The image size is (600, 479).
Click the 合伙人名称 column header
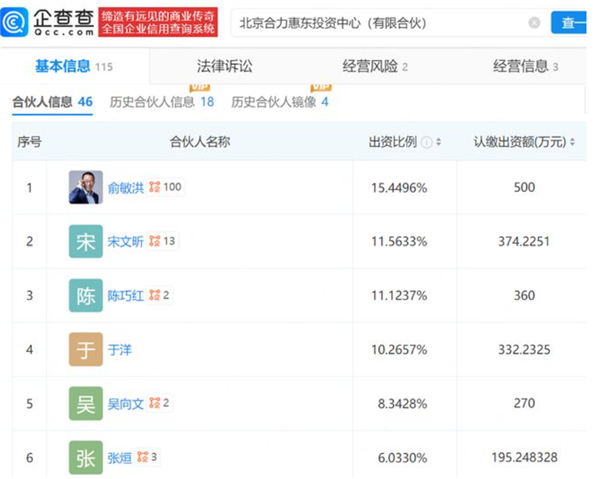coord(200,142)
